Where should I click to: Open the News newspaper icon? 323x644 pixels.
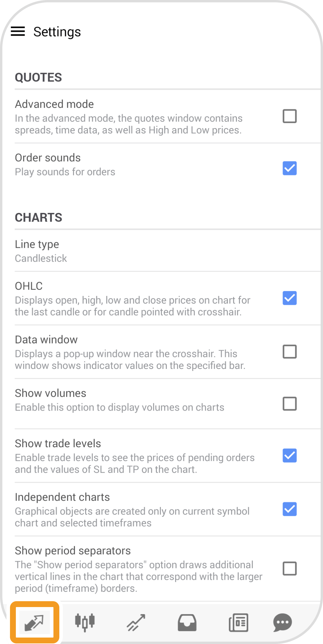[238, 622]
